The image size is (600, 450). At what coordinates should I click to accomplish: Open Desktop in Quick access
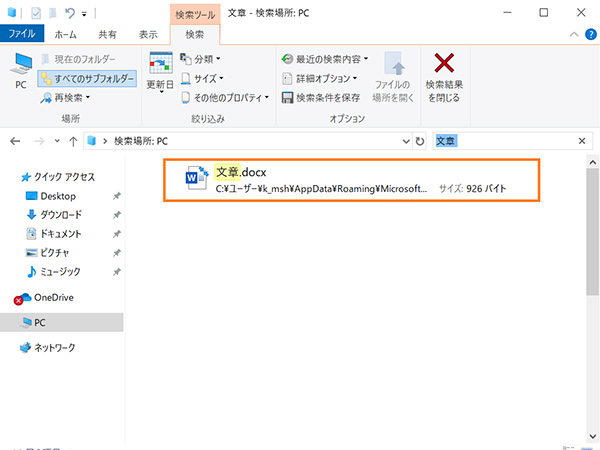click(x=51, y=196)
